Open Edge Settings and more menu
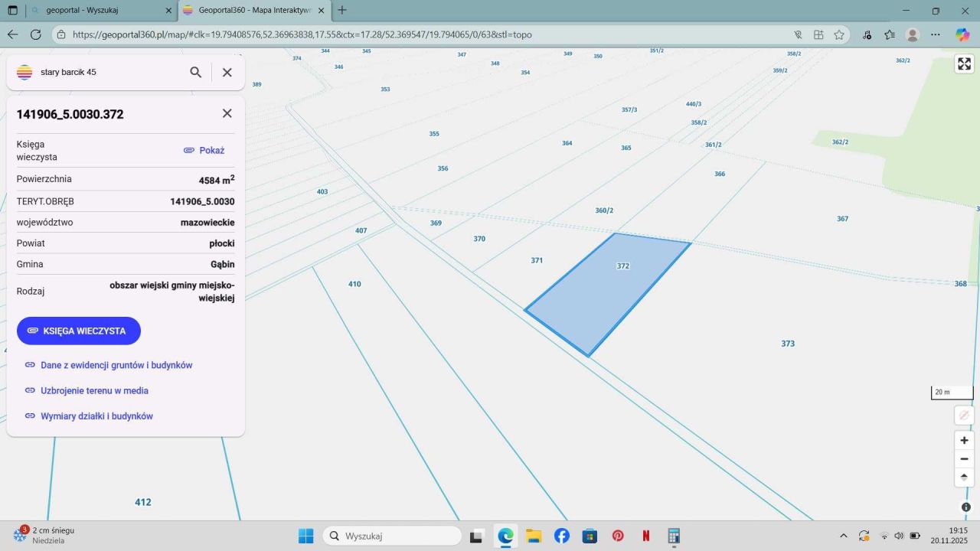Screen dimensions: 980x551 (x=936, y=34)
